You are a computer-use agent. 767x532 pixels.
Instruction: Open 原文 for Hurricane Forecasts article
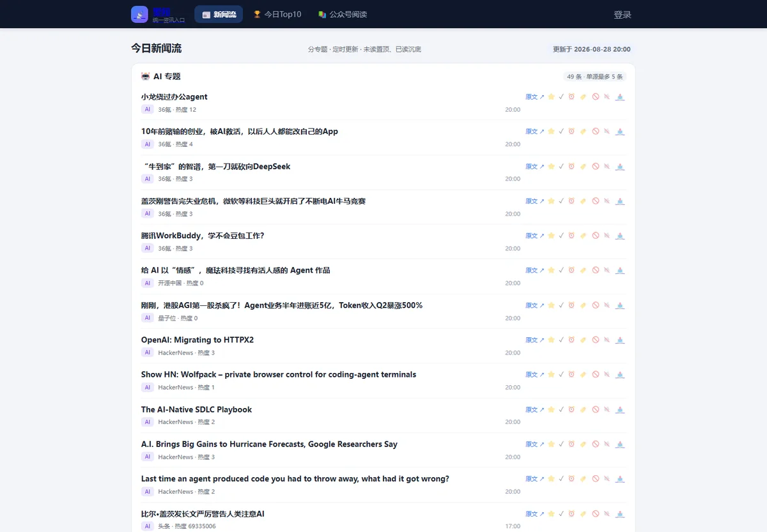534,444
